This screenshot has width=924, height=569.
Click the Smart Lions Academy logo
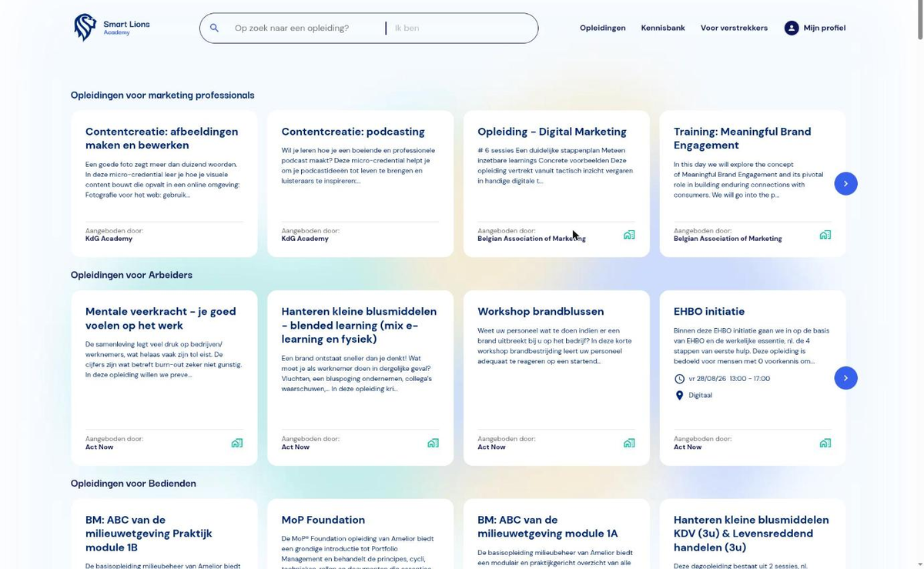click(x=112, y=28)
